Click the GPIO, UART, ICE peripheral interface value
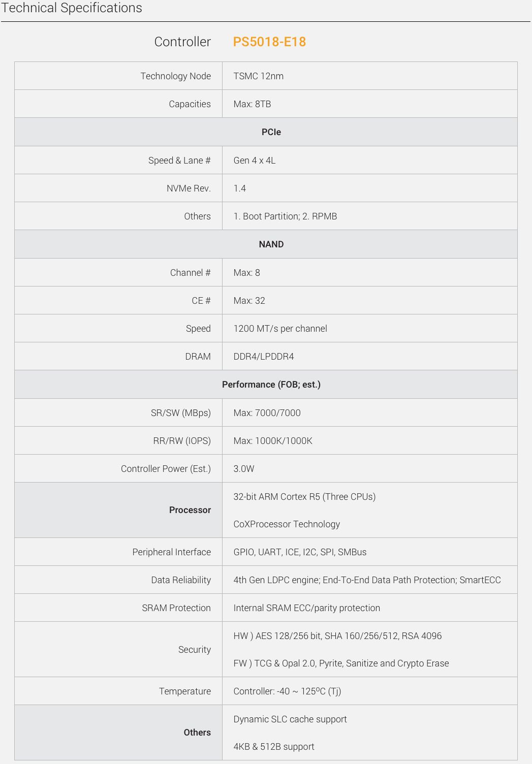This screenshot has height=764, width=532. coord(300,552)
